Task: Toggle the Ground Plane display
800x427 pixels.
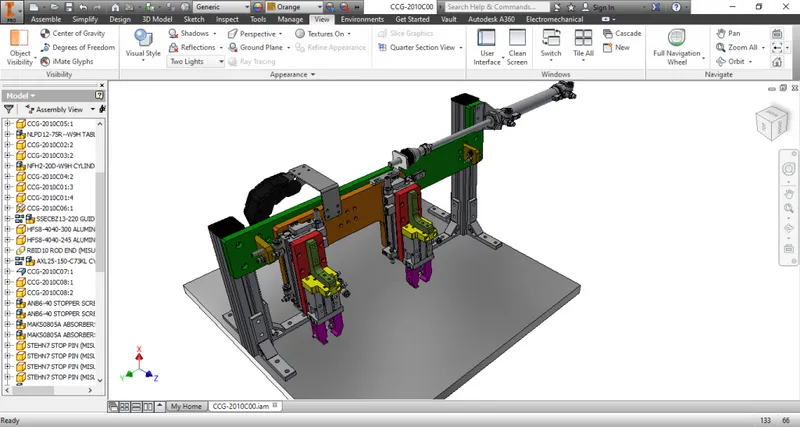Action: point(256,47)
